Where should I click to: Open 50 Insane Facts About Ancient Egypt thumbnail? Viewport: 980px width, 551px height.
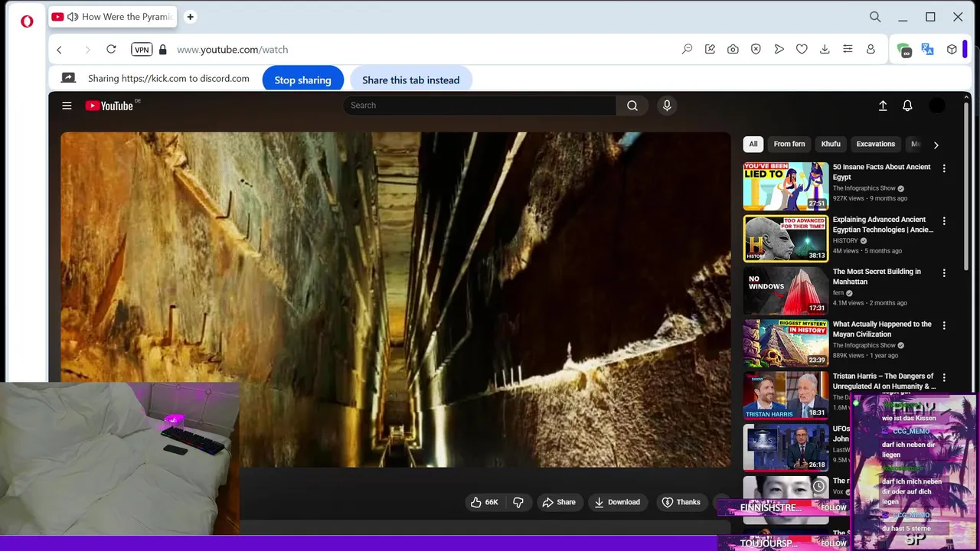pyautogui.click(x=786, y=186)
